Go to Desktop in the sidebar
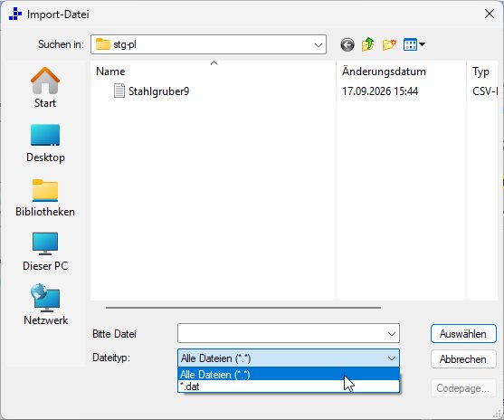Screen dimensions: 504x420 (45, 143)
